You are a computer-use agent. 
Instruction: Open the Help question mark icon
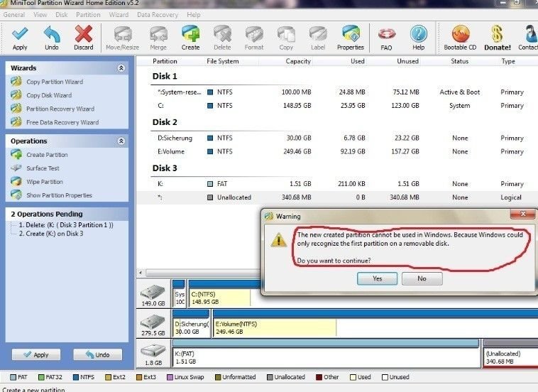[419, 34]
